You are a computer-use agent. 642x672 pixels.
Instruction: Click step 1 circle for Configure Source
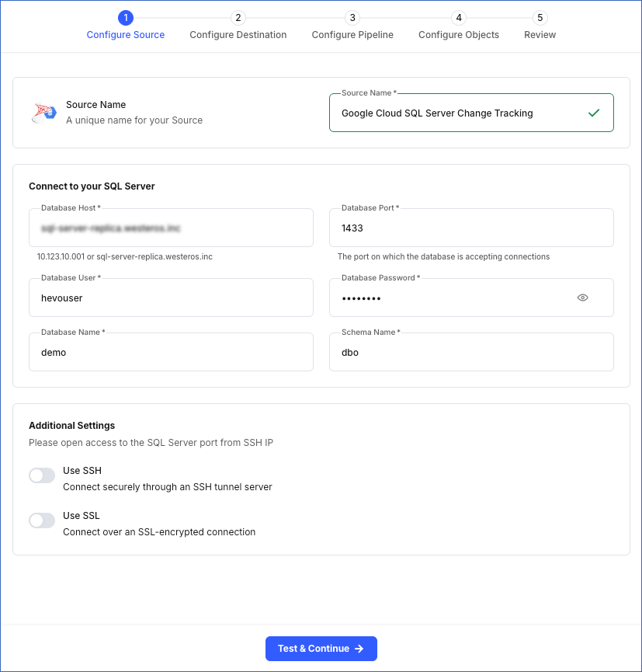click(x=126, y=17)
